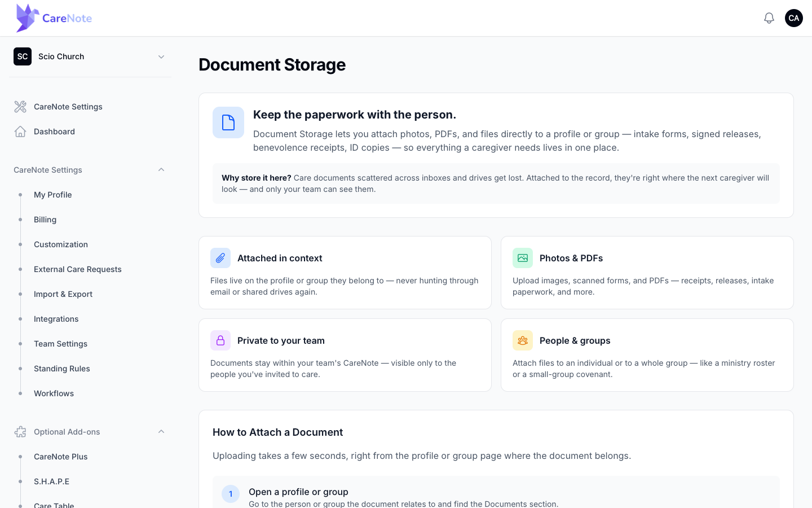
Task: Click 'Keep the paperwork with the person.' heading
Action: (x=355, y=115)
